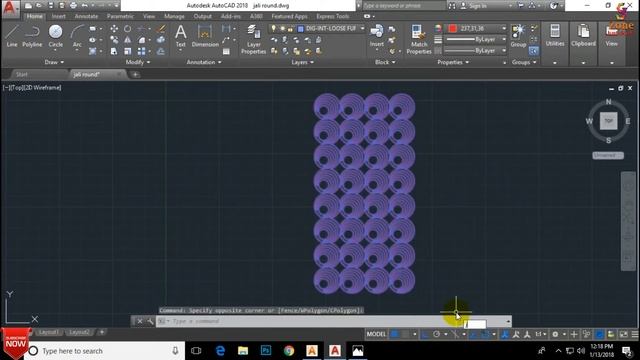Click Match Properties tool

(x=419, y=39)
